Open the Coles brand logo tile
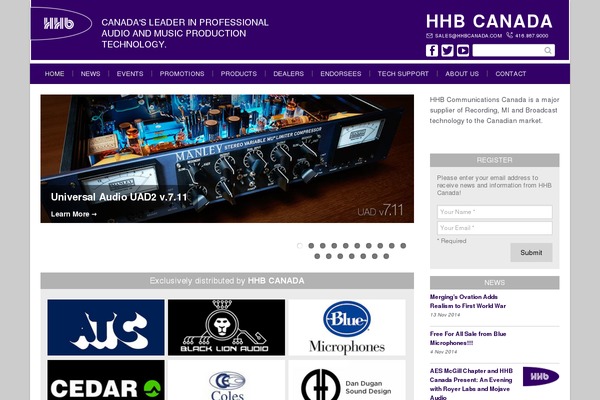The width and height of the screenshot is (600, 400). pos(227,380)
